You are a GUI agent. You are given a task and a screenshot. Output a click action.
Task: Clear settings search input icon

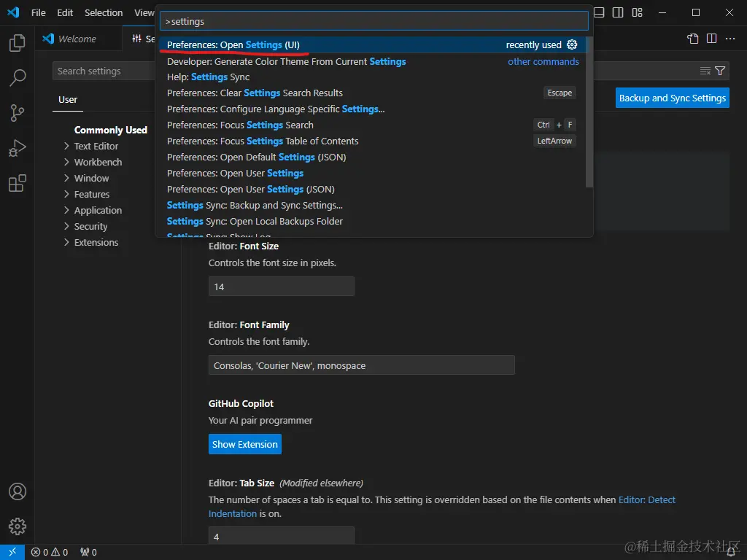point(705,71)
